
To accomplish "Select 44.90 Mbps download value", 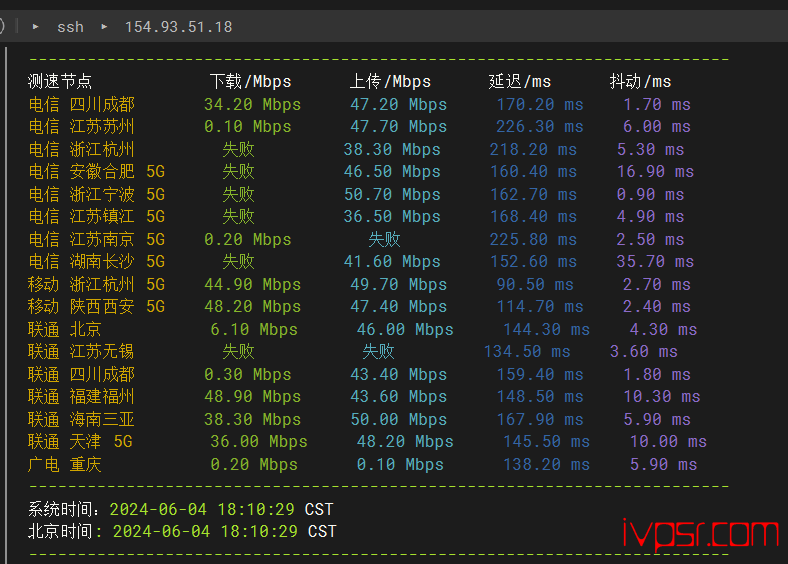I will click(x=252, y=285).
